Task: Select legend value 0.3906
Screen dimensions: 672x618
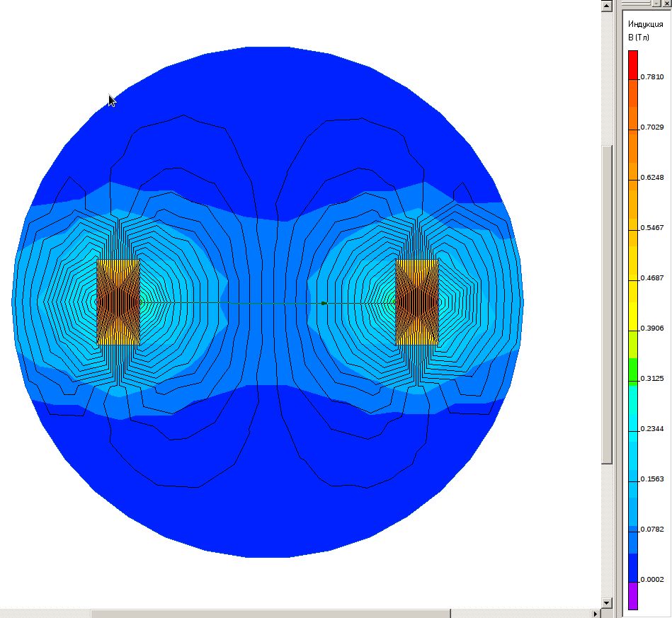Action: (x=652, y=328)
